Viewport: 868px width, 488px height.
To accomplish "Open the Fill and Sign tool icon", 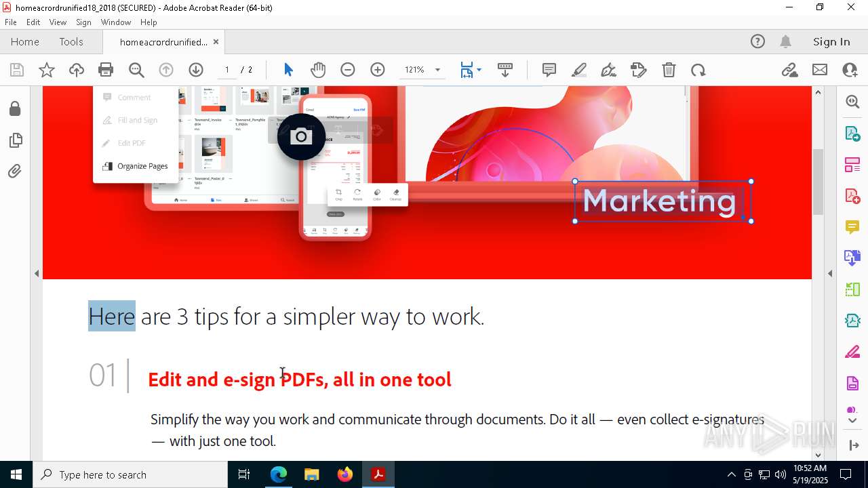I will click(639, 70).
